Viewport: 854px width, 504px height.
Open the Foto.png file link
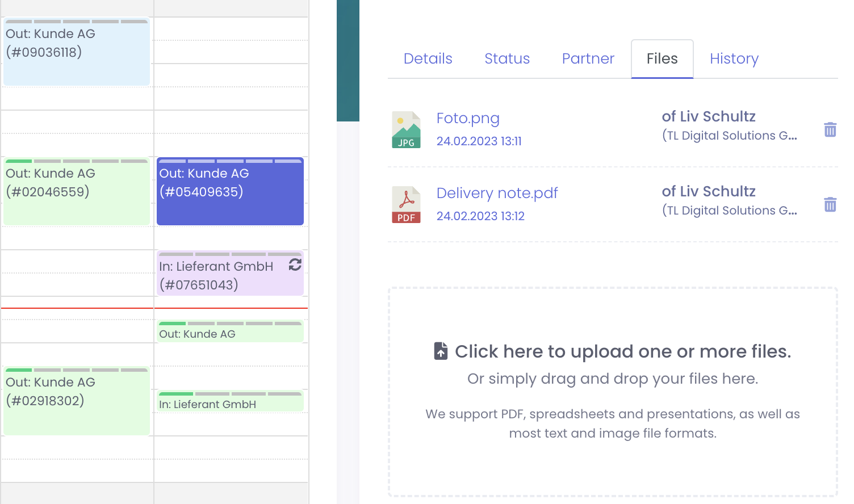tap(468, 118)
